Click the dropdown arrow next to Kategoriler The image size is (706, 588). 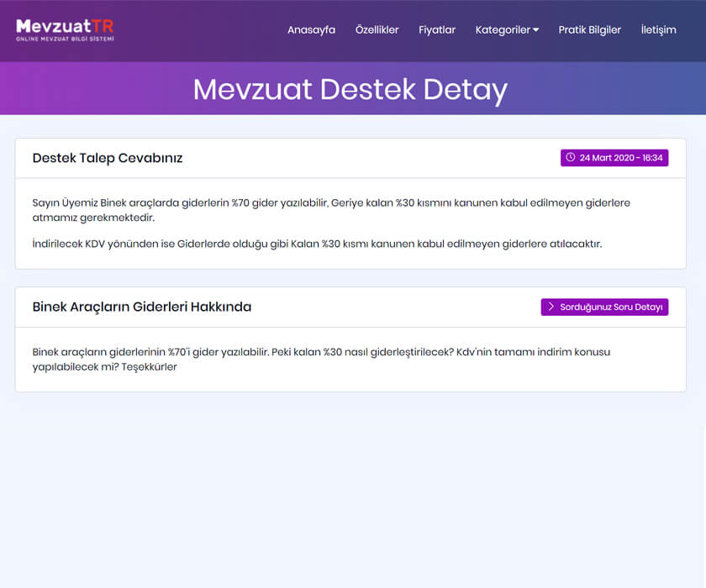coord(536,29)
